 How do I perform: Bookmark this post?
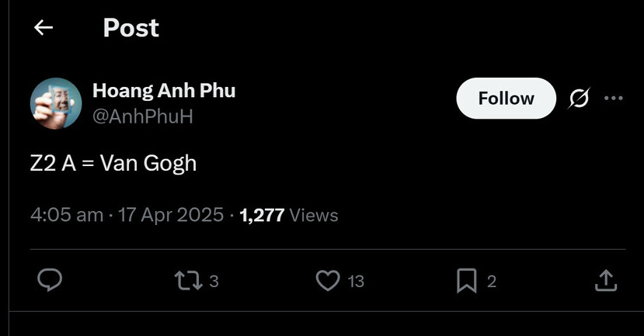pos(467,281)
